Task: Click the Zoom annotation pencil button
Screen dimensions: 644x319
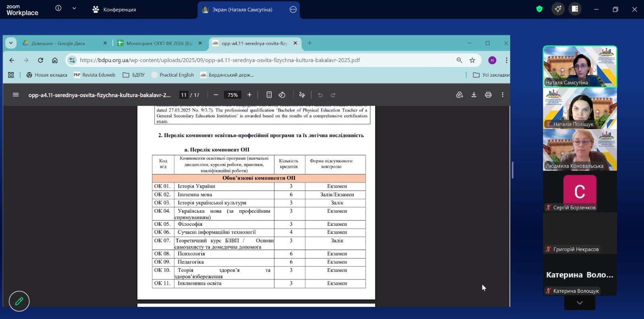Action: pyautogui.click(x=19, y=301)
